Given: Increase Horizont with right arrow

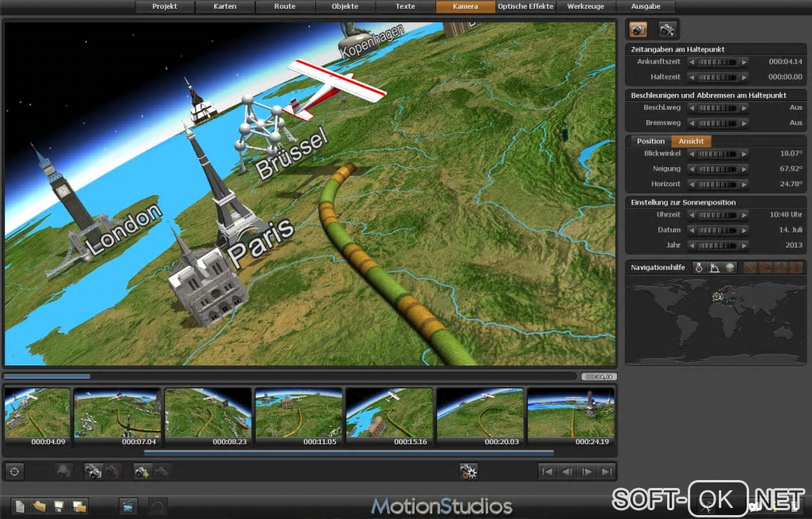Looking at the screenshot, I should point(744,184).
